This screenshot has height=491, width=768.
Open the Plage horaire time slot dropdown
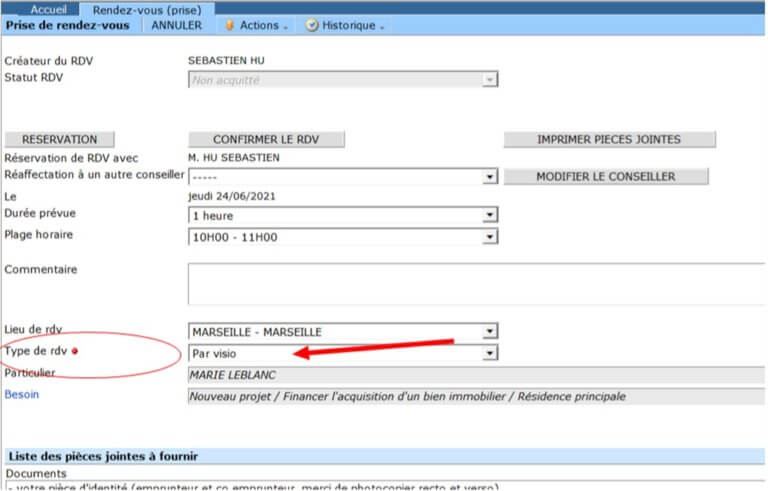(489, 237)
